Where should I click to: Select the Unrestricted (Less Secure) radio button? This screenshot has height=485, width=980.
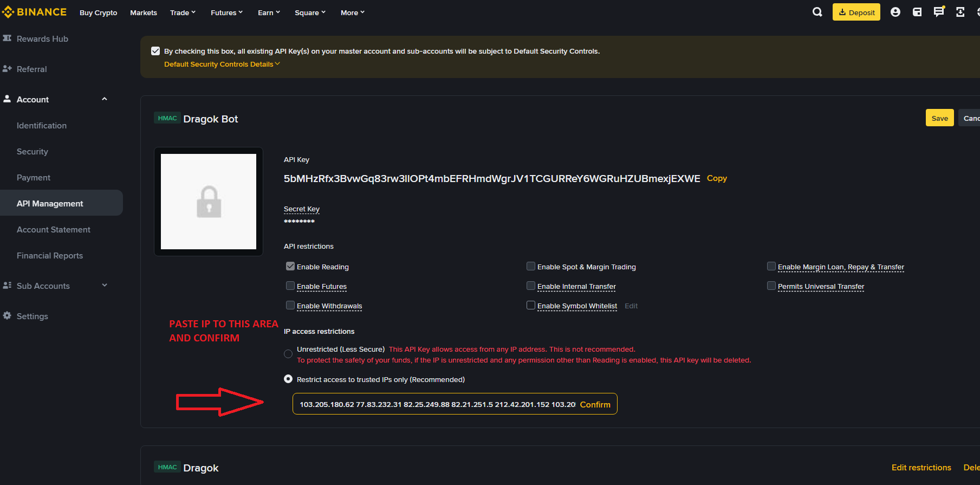point(288,354)
